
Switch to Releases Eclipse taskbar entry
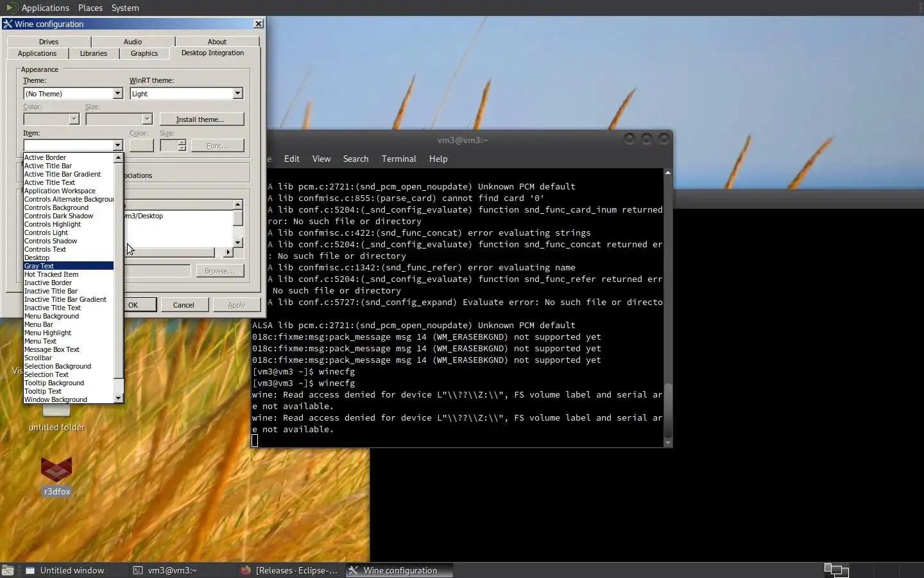[x=290, y=570]
